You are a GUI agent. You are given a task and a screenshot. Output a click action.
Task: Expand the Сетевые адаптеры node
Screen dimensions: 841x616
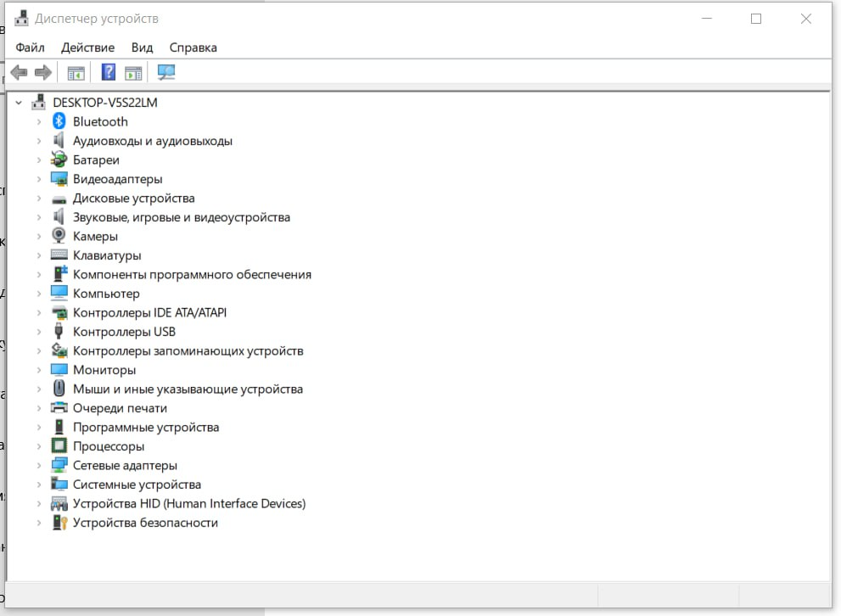[x=38, y=466]
